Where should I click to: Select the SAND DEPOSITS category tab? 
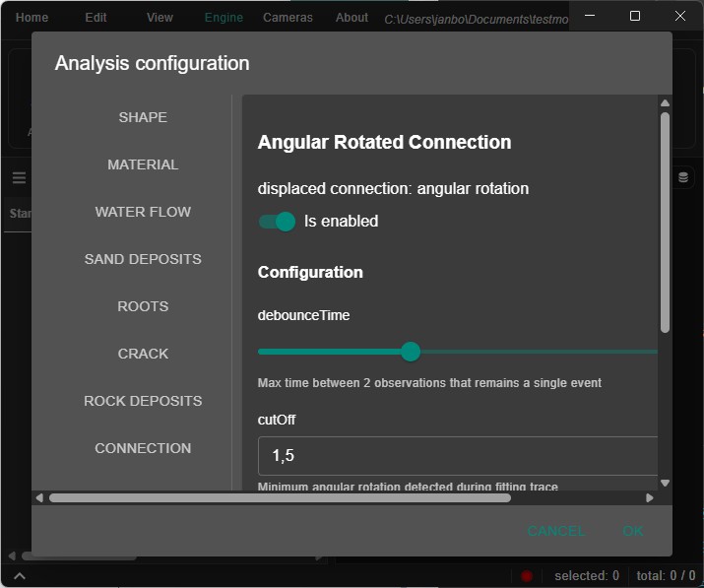point(143,259)
